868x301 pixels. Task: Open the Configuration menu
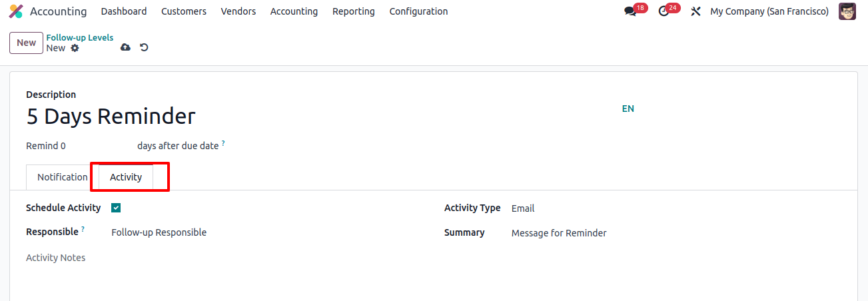click(418, 11)
